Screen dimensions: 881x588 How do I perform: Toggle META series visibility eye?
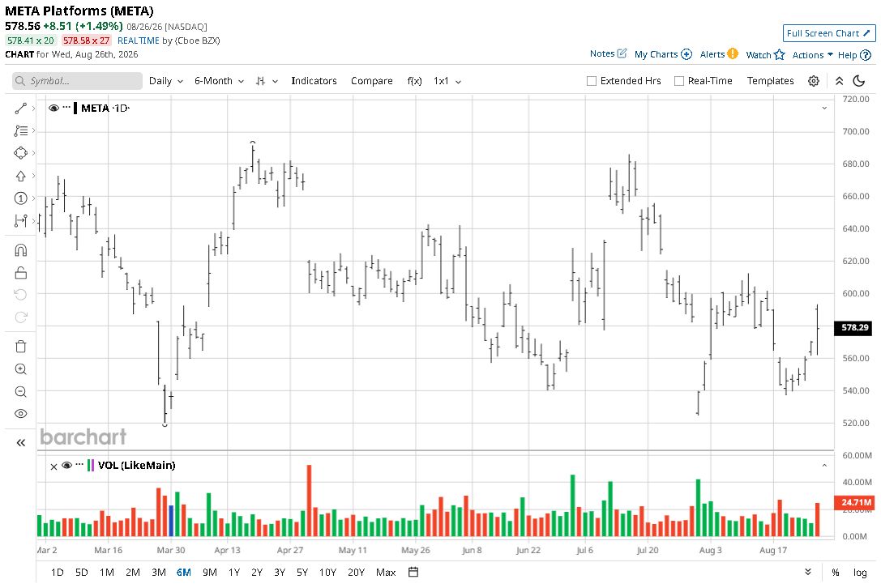tap(54, 108)
